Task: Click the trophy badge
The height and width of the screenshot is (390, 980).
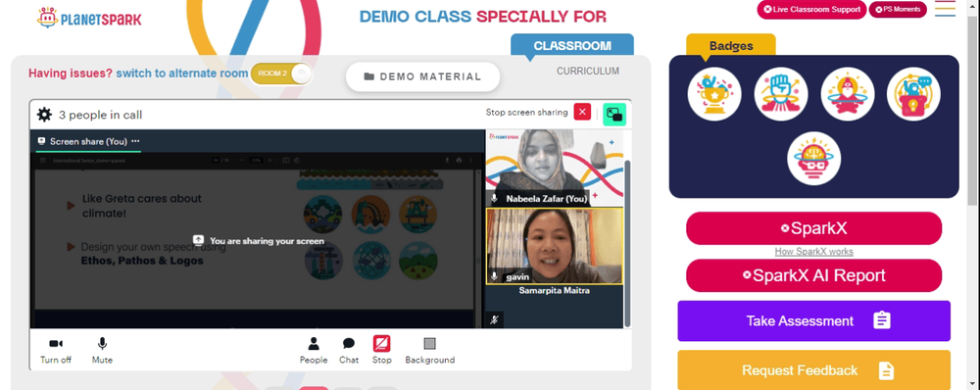Action: click(714, 94)
